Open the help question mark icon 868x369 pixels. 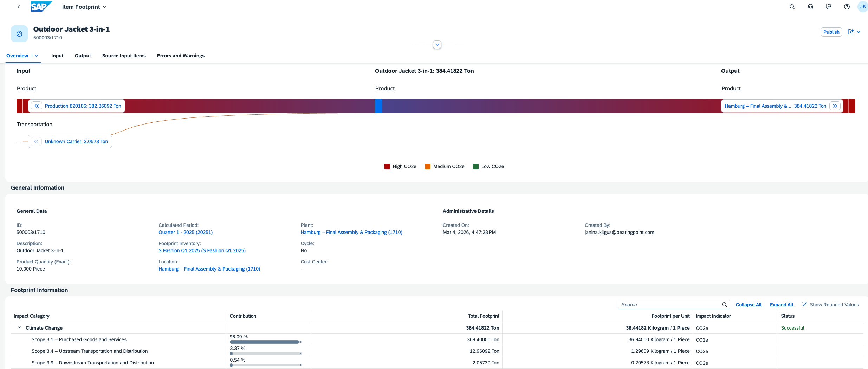point(847,7)
